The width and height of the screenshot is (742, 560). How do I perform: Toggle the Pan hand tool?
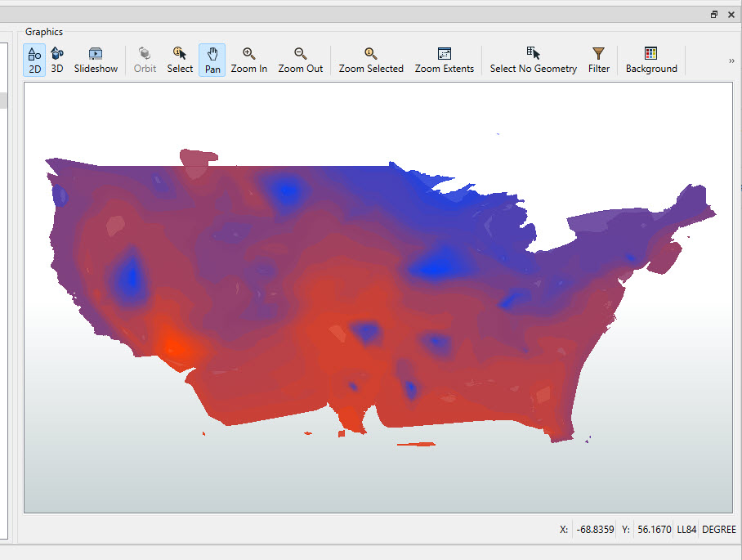(x=212, y=60)
